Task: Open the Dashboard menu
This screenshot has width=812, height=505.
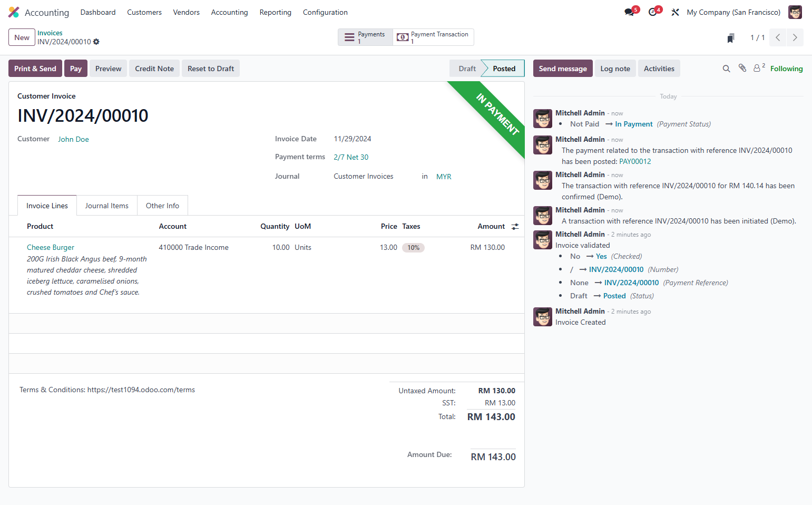Action: point(98,12)
